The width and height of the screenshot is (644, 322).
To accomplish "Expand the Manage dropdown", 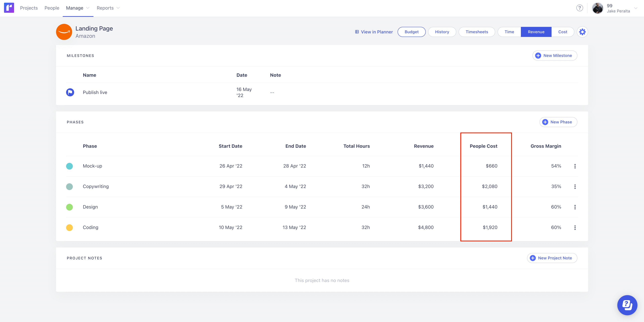I will (78, 8).
